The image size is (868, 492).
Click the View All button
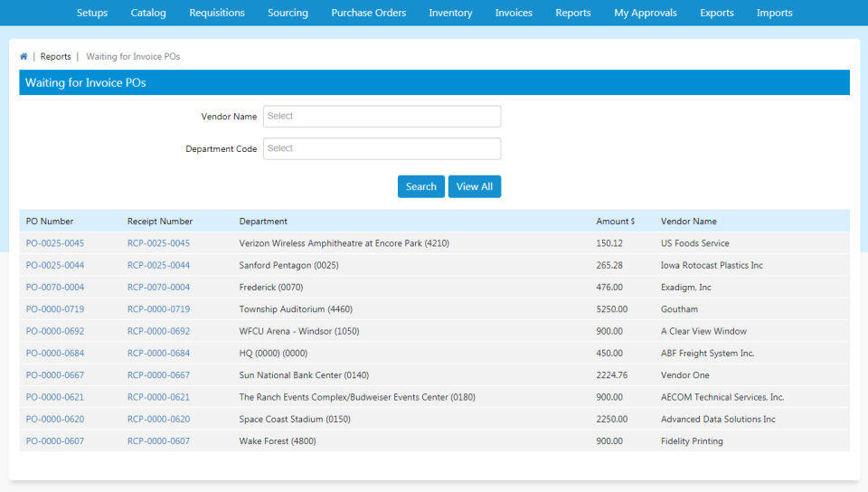click(x=474, y=187)
